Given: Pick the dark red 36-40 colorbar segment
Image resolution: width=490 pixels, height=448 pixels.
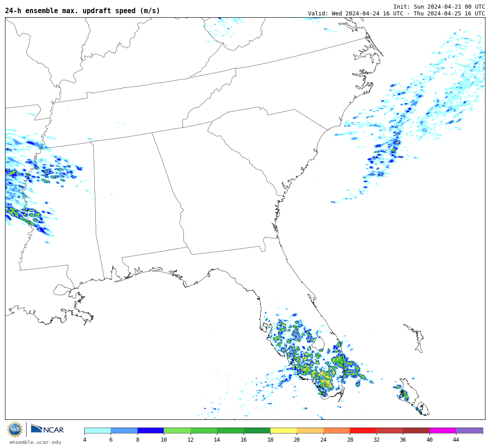Looking at the screenshot, I should 416,430.
